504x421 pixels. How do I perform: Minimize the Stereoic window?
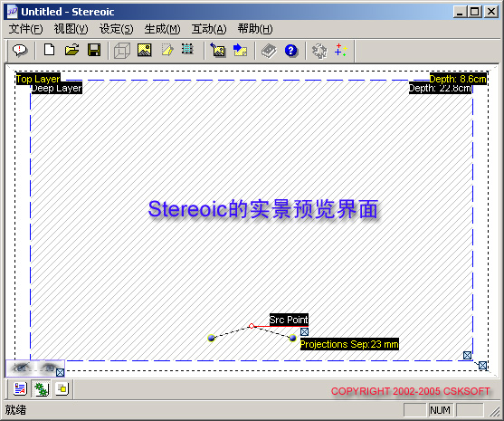pyautogui.click(x=460, y=12)
